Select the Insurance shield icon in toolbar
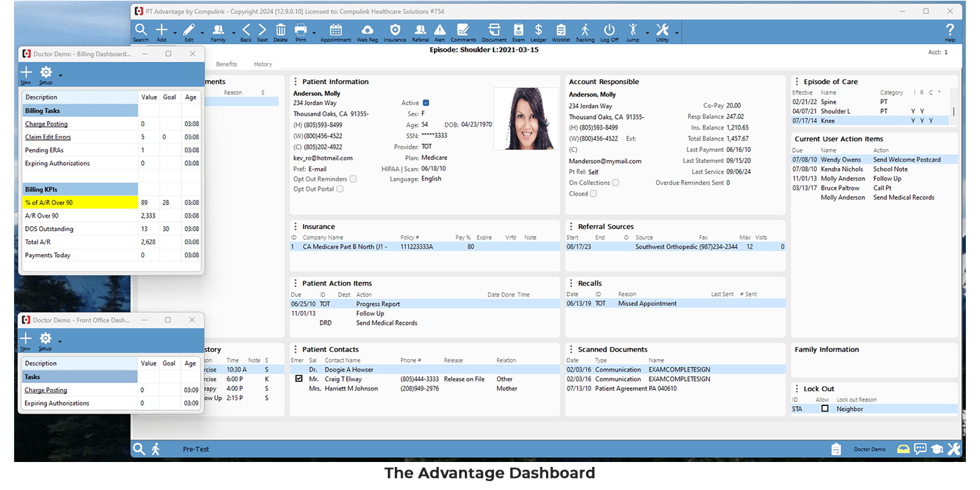980x490 pixels. [395, 31]
